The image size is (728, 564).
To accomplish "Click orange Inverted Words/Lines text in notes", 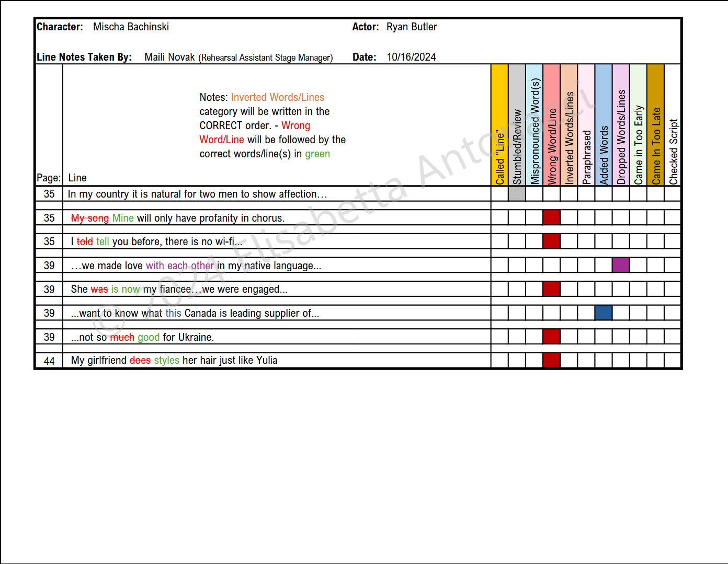I will tap(278, 97).
